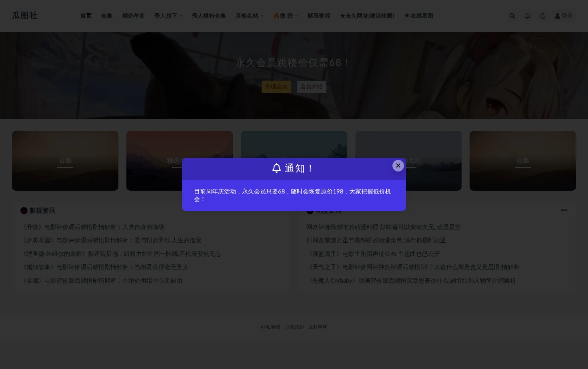
Task: Expand the 秀人旗下 dropdown menu
Action: 168,16
